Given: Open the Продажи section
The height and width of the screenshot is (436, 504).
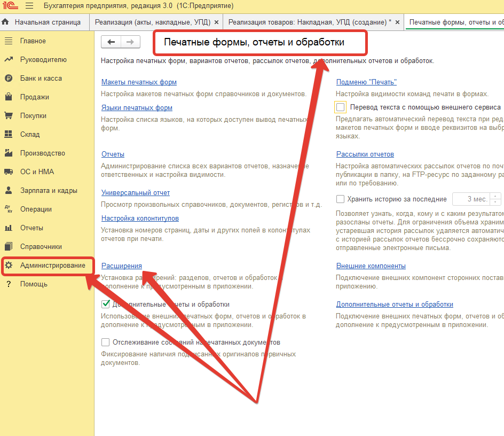Looking at the screenshot, I should 35,97.
